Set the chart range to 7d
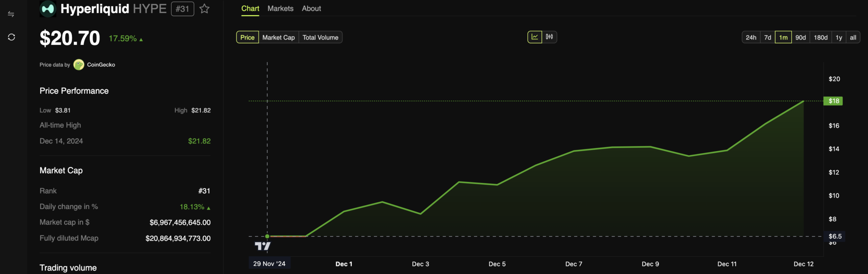 [768, 37]
